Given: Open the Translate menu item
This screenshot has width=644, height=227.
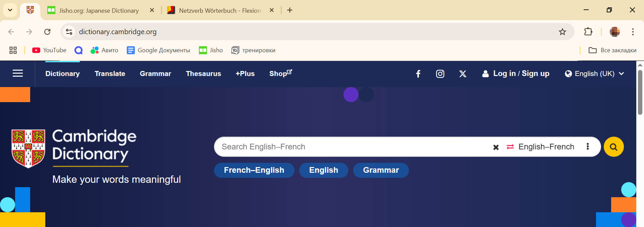Looking at the screenshot, I should pos(110,74).
